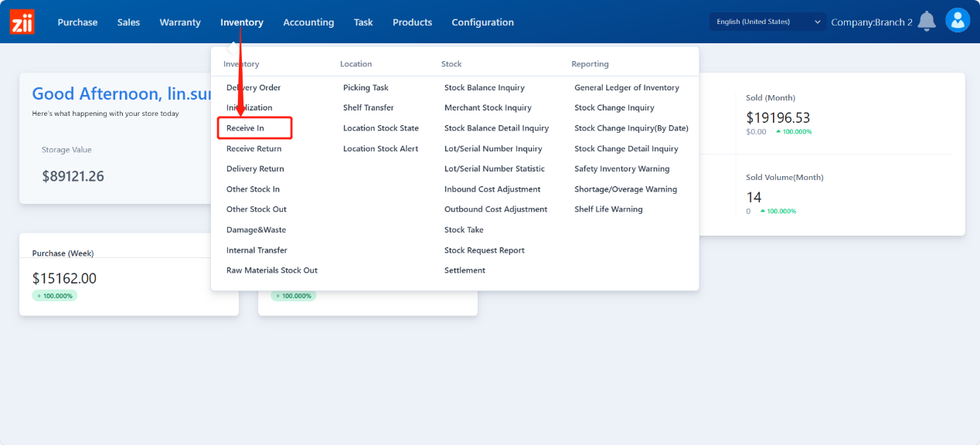Open the Accounting menu
980x445 pixels.
[308, 22]
